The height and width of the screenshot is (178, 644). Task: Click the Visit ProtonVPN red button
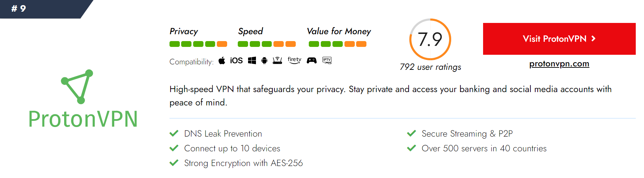point(559,39)
